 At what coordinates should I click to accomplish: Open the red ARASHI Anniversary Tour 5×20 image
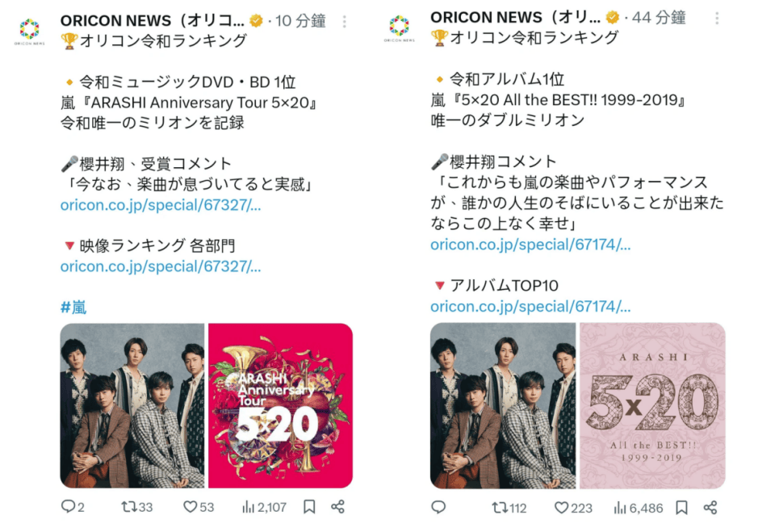tap(280, 405)
